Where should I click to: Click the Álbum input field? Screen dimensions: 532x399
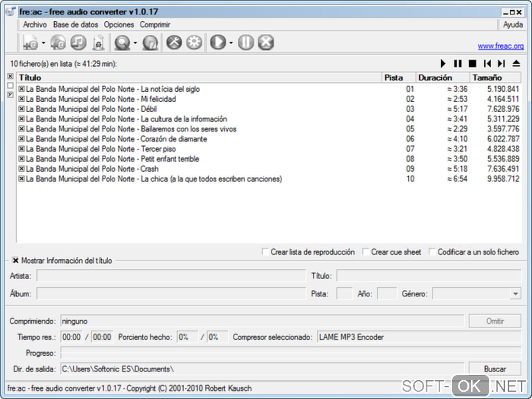(171, 294)
